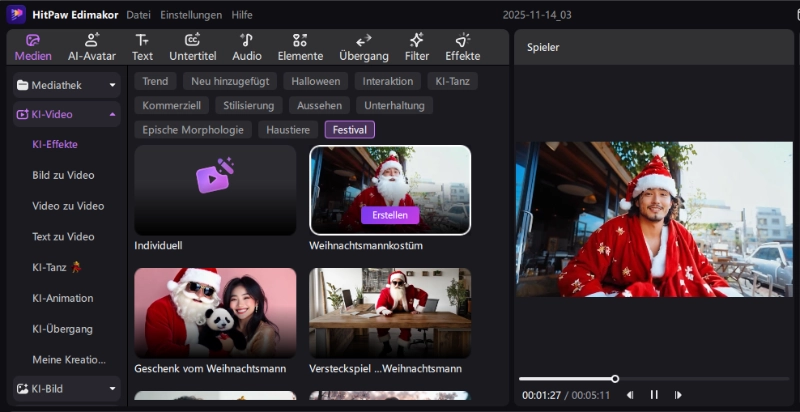Click the HitPaw Edimakor logo icon
The height and width of the screenshot is (412, 800).
tap(16, 14)
